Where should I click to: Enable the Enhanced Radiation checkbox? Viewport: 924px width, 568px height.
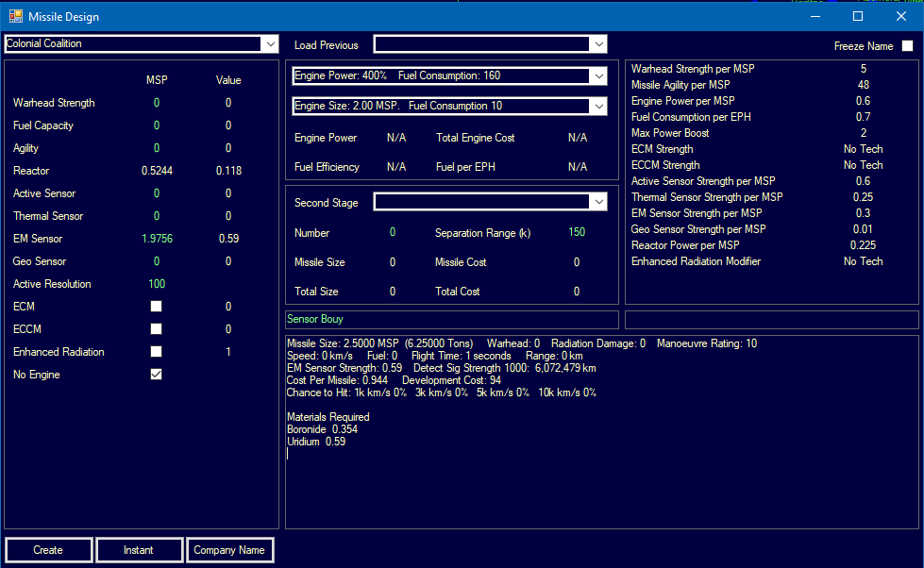click(x=156, y=352)
